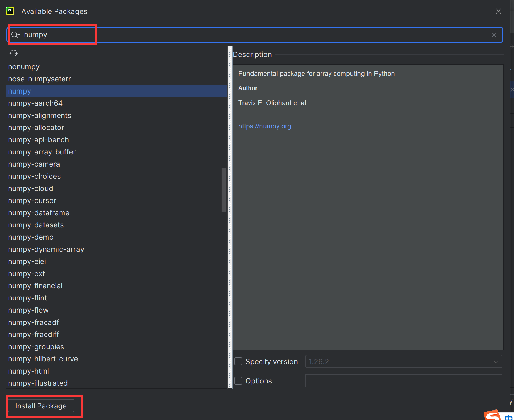Select numpy-financial package
The width and height of the screenshot is (514, 420).
117,286
